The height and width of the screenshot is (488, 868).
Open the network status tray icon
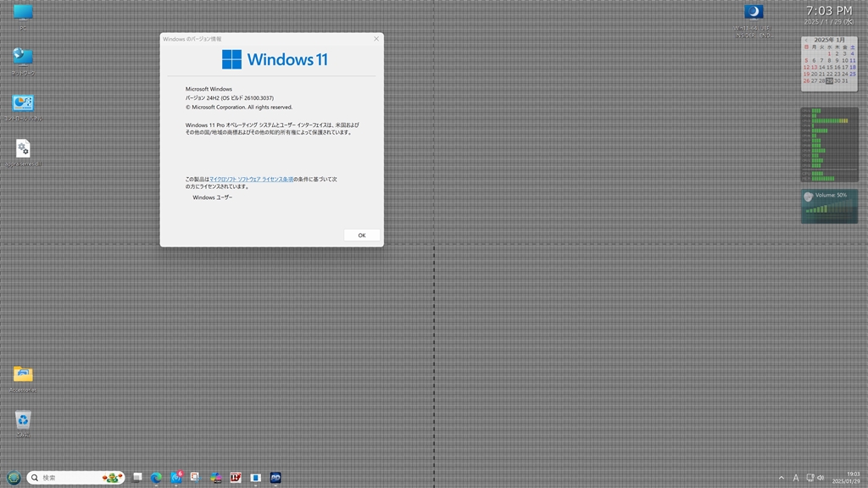810,478
